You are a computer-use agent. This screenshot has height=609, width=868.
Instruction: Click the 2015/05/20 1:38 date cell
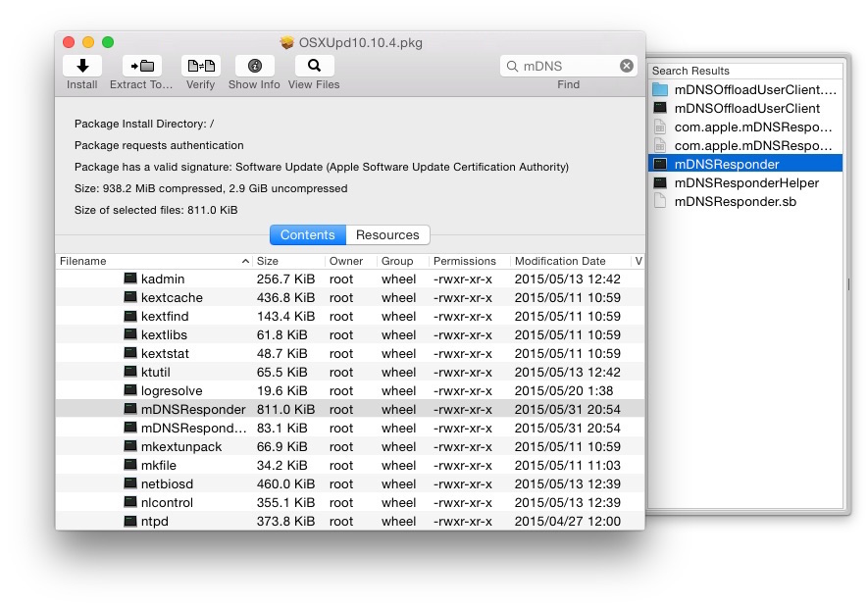tap(564, 391)
